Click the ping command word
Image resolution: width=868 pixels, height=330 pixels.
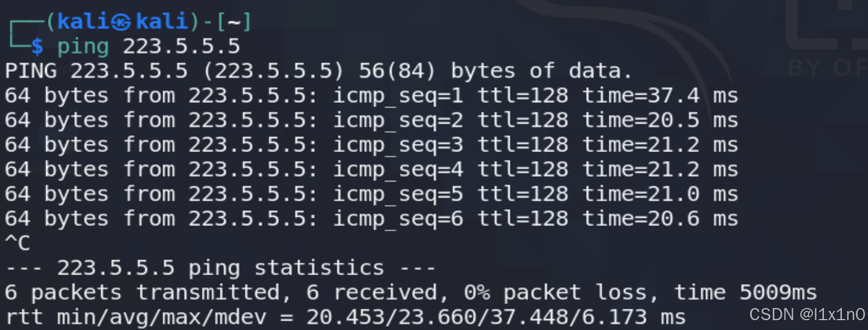tap(83, 47)
